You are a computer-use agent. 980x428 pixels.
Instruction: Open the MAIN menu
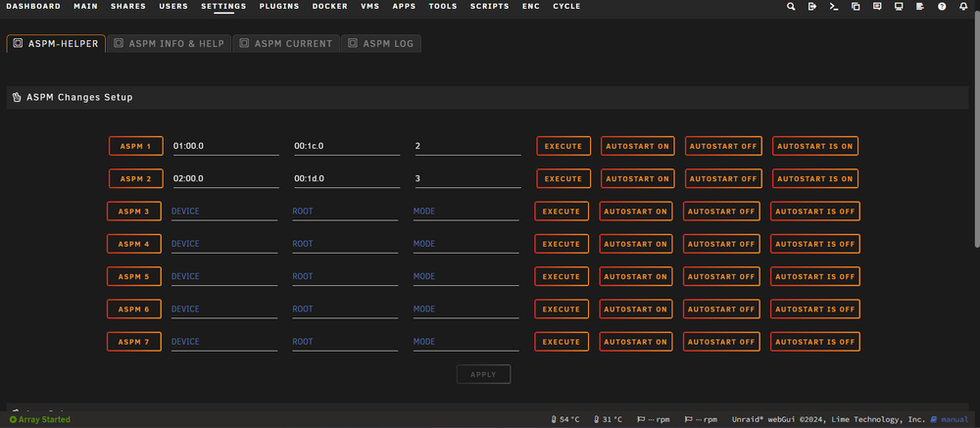coord(85,6)
